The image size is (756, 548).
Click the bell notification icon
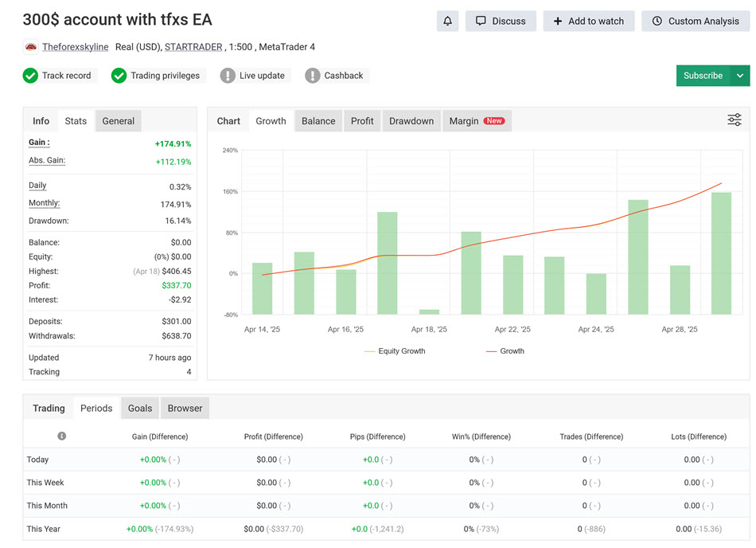tap(447, 22)
